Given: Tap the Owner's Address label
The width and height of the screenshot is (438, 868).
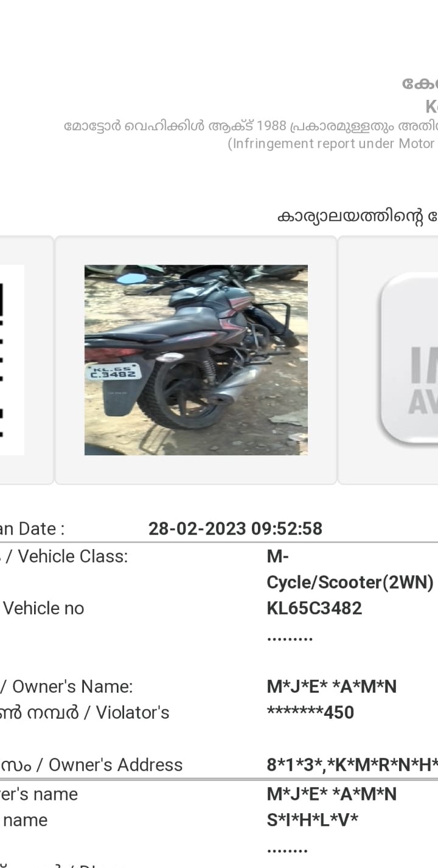Looking at the screenshot, I should 91,765.
